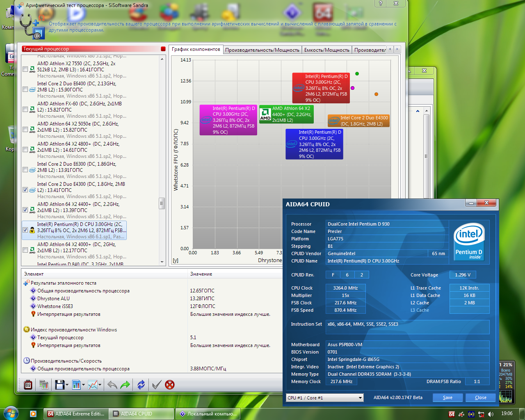The image size is (525, 420).
Task: Switch to AIDA64 Extreme Edition taskbar item
Action: [76, 414]
